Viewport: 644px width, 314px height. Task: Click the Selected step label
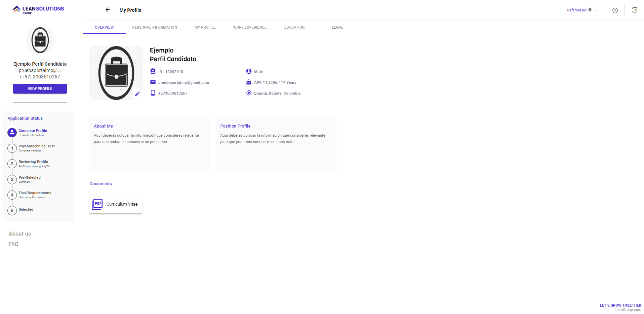26,209
